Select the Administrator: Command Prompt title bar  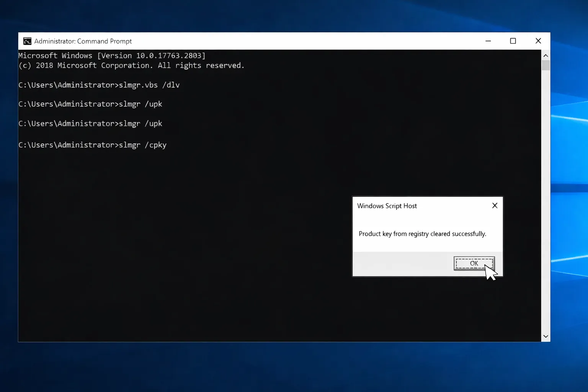click(x=268, y=41)
